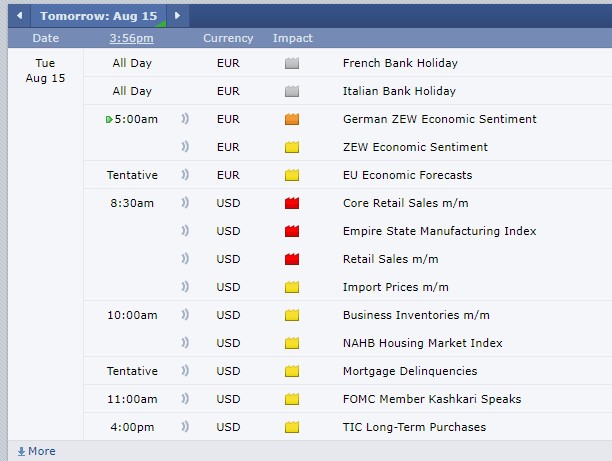Click sound alert icon for FOMC Member Kashkari Speaks
The image size is (612, 461).
point(185,399)
